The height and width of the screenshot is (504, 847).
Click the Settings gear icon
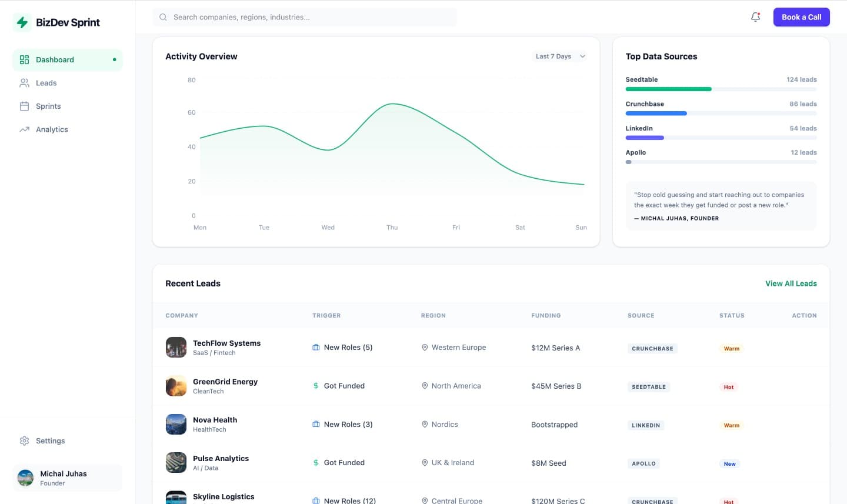(x=24, y=440)
